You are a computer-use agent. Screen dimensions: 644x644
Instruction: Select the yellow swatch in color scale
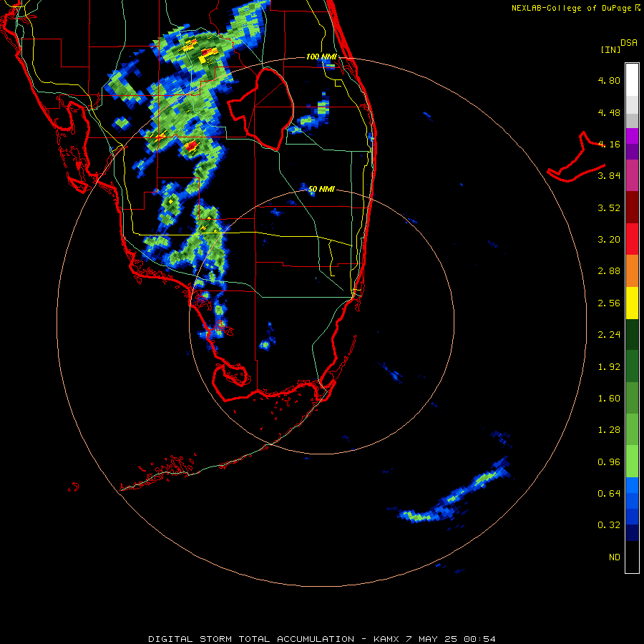click(632, 303)
